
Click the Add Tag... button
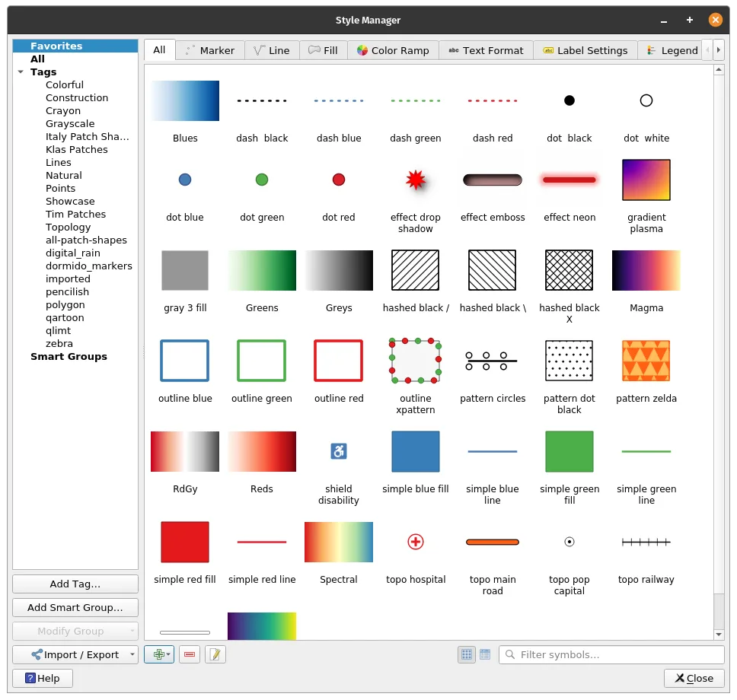pyautogui.click(x=75, y=584)
